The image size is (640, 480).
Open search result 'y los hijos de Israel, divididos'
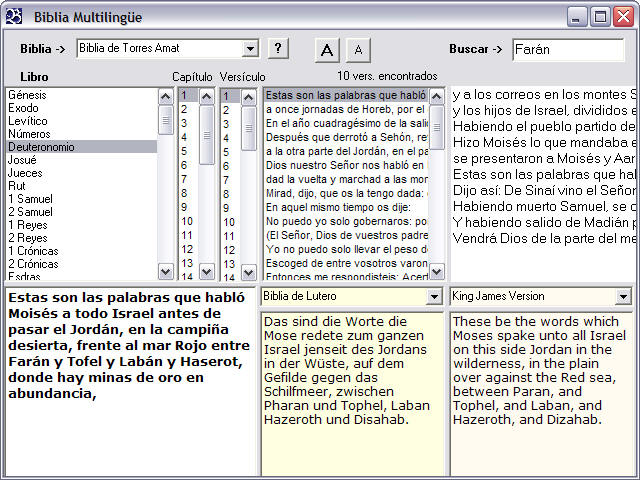tap(544, 111)
